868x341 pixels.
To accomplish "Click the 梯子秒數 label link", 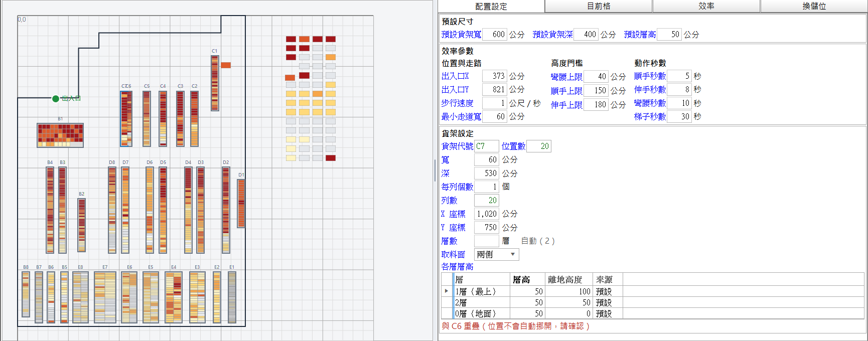I will tap(650, 116).
